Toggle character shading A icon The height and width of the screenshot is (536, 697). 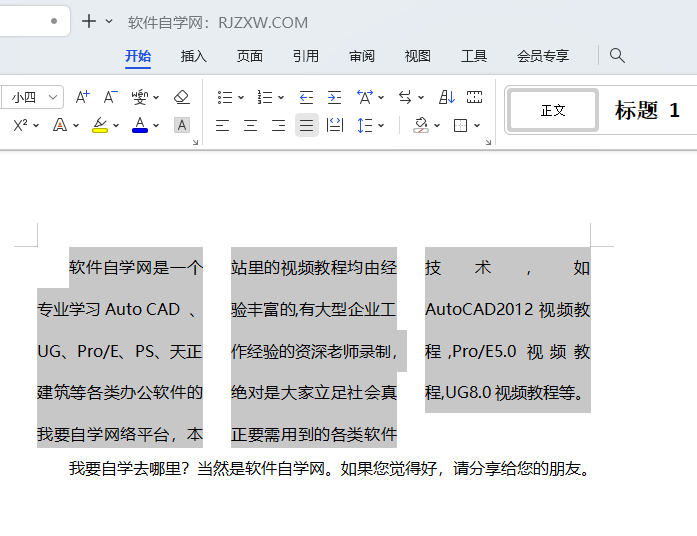tap(182, 125)
